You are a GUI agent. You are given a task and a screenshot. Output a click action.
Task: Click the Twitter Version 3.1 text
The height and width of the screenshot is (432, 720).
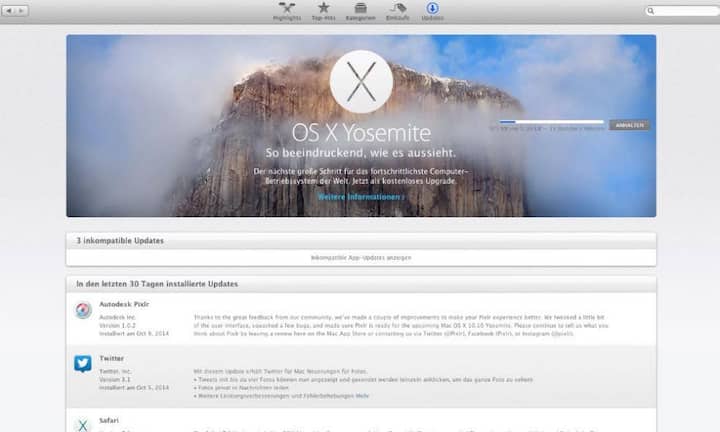115,379
